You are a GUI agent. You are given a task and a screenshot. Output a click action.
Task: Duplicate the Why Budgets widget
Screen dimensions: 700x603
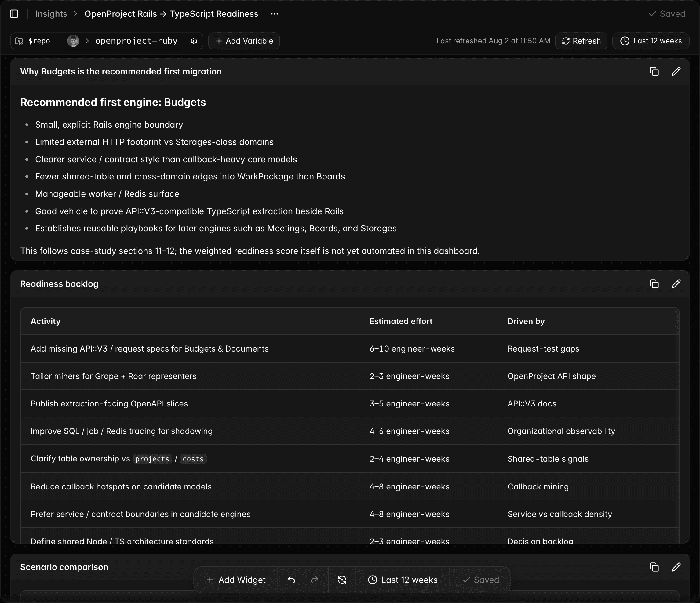point(654,72)
